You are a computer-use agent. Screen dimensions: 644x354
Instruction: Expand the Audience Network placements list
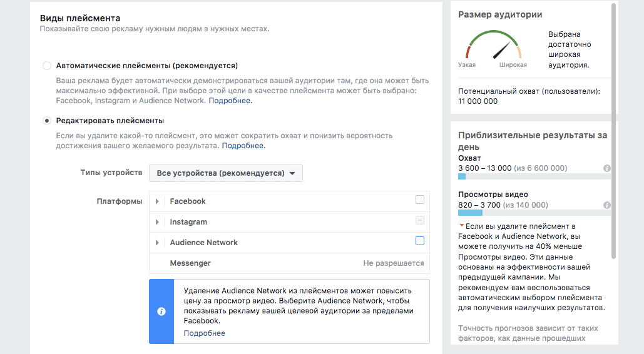click(157, 243)
